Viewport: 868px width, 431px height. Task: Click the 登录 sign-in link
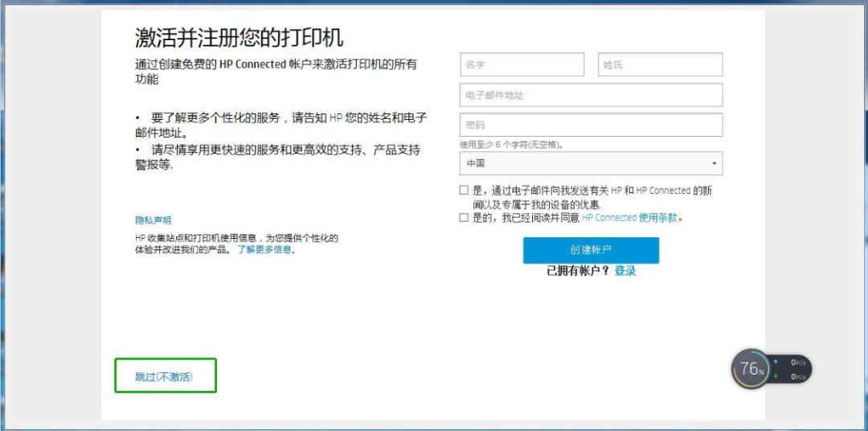point(625,271)
